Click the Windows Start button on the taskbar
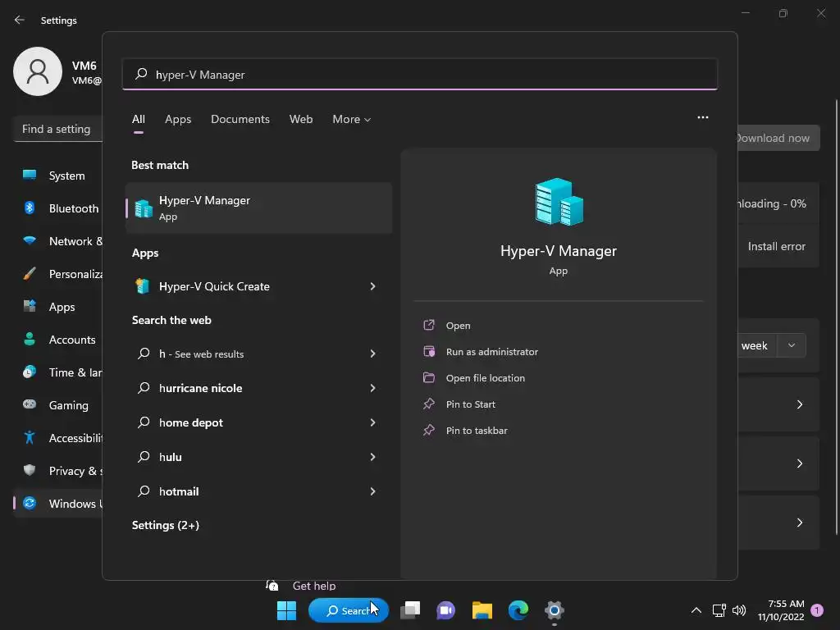The height and width of the screenshot is (630, 840). pos(286,610)
